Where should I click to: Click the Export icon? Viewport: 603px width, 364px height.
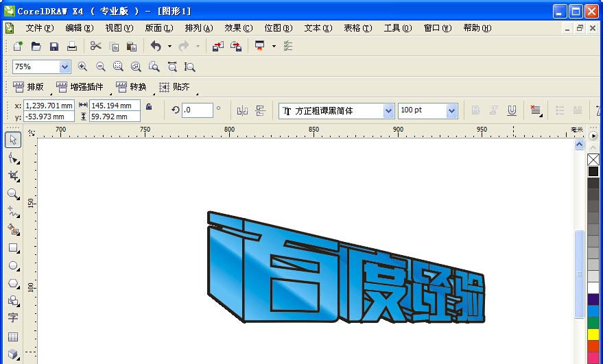(236, 47)
